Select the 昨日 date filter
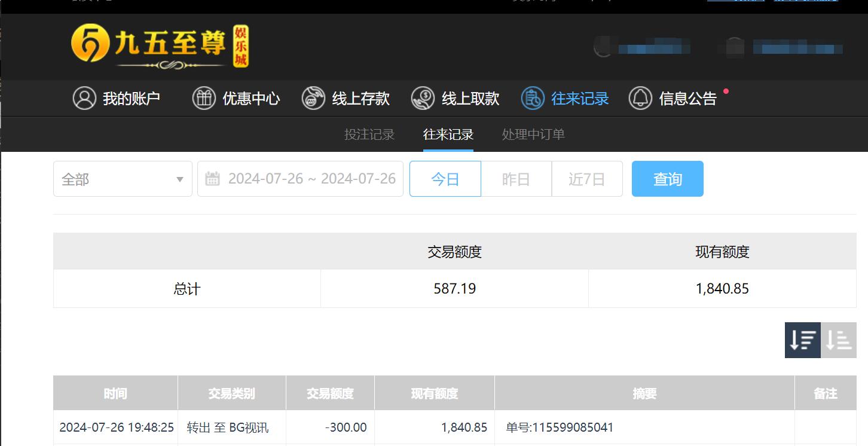Viewport: 868px width, 446px height. coord(515,178)
